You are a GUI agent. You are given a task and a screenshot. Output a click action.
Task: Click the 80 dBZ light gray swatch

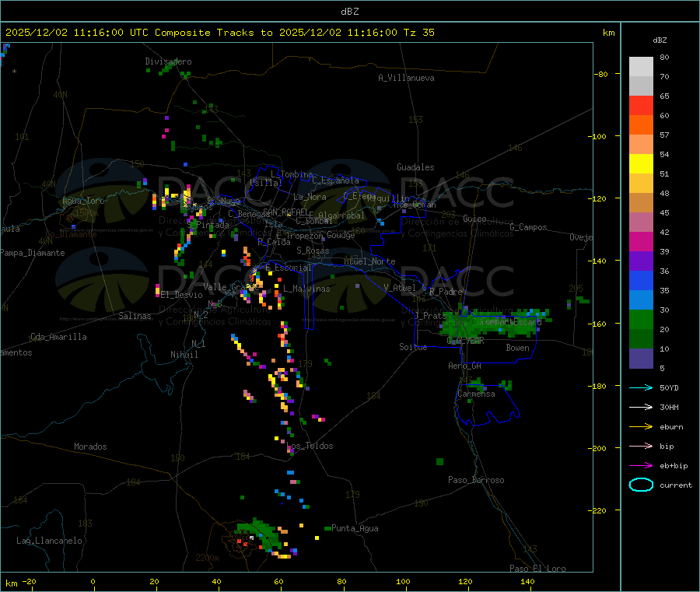(641, 67)
